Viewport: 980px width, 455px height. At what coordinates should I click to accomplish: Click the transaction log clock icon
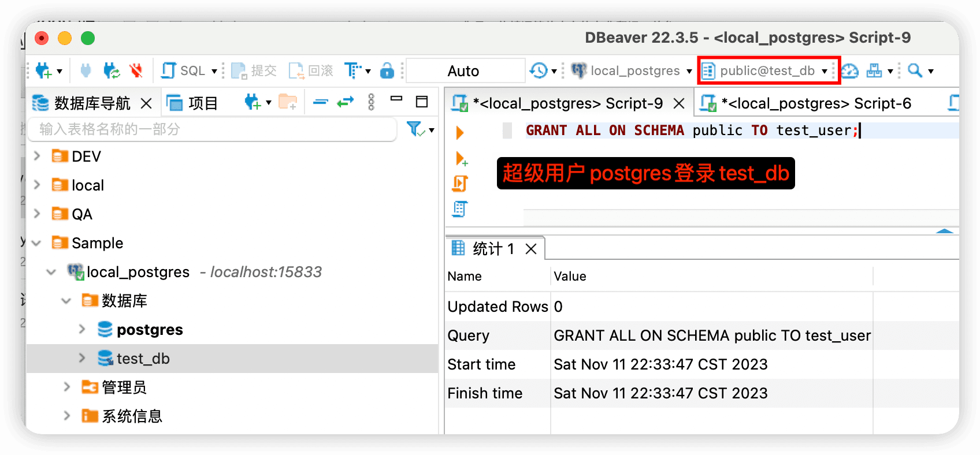(x=539, y=70)
